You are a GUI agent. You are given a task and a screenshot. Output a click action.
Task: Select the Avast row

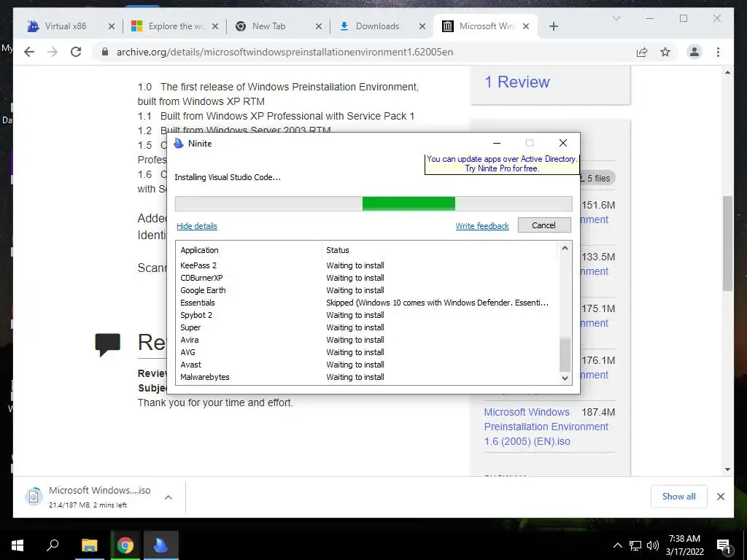pos(367,365)
